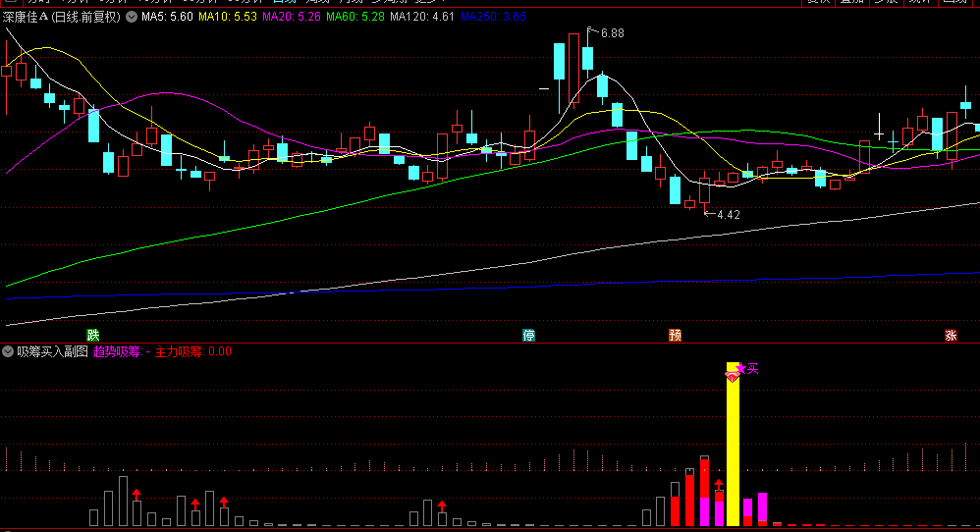Click the red diamond icon on yellow bar

click(x=732, y=376)
